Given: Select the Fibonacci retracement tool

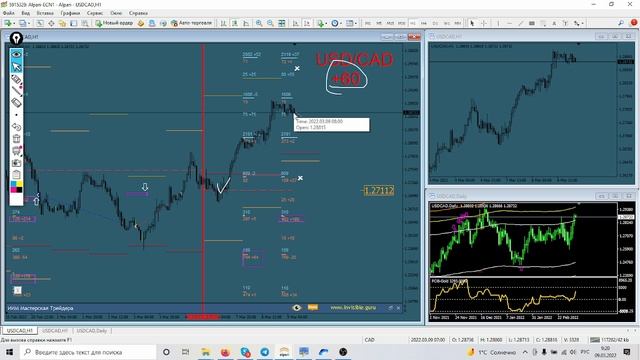Looking at the screenshot, I should click(x=543, y=23).
